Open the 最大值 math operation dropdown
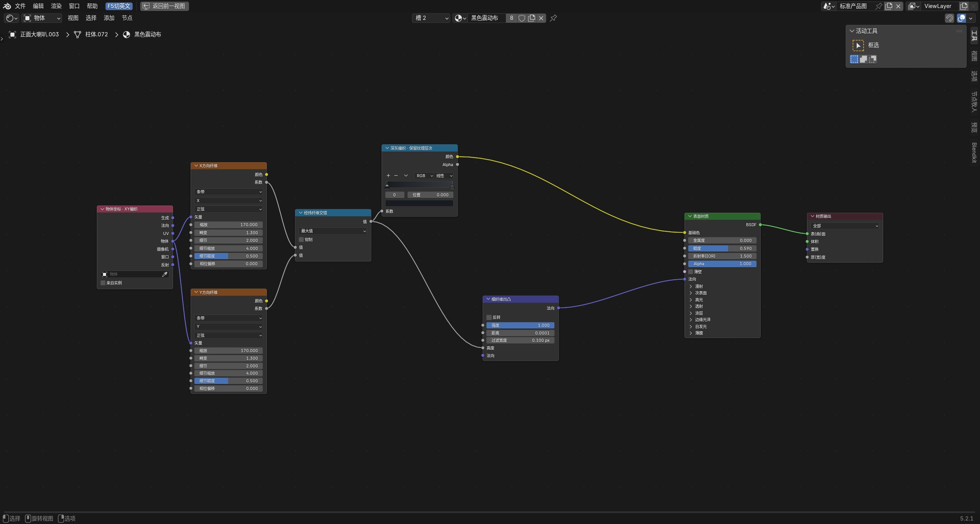 [x=333, y=231]
